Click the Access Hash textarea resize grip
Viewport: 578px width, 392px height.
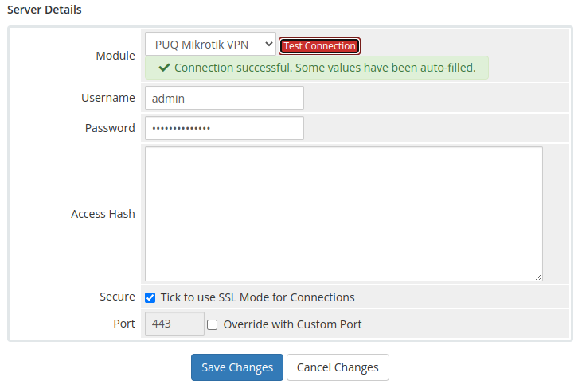pyautogui.click(x=538, y=278)
